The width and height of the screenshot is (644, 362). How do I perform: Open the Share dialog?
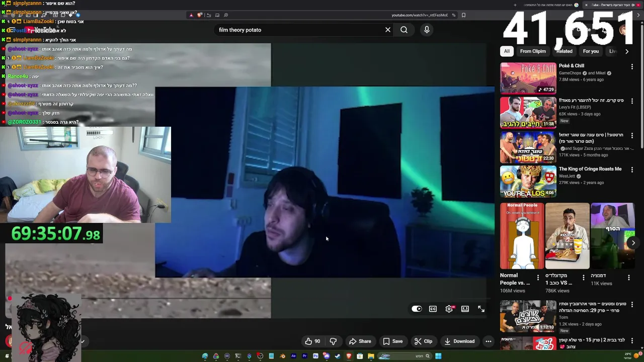[360, 341]
